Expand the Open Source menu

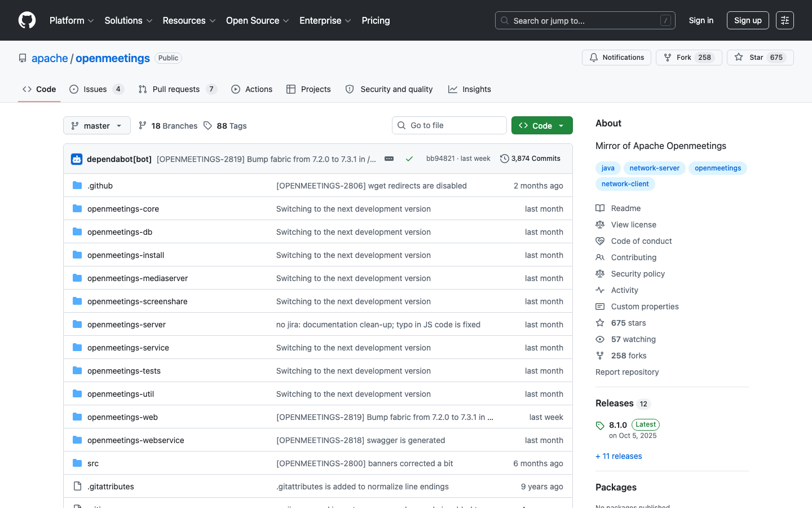tap(258, 20)
